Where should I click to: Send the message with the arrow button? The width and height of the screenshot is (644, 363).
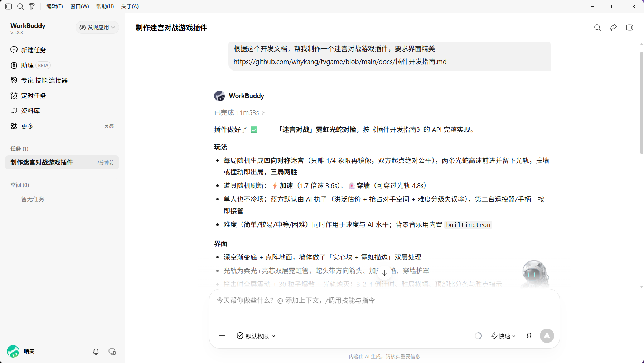coord(547,336)
